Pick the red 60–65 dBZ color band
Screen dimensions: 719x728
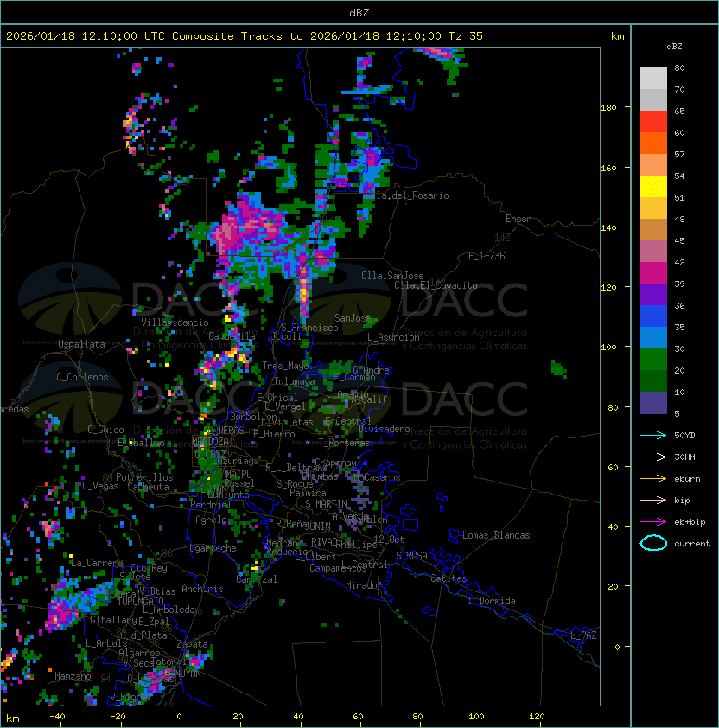tap(653, 122)
